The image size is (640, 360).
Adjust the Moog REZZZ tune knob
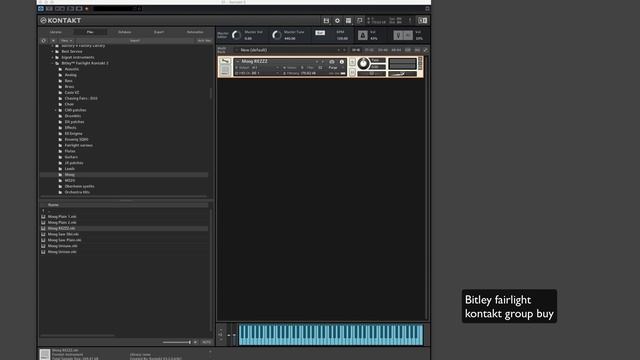pyautogui.click(x=363, y=63)
